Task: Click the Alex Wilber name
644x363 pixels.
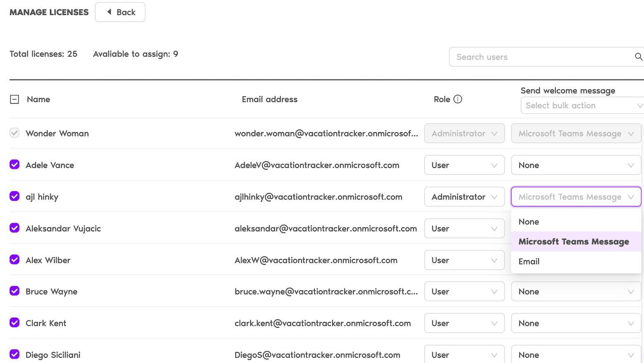Action: click(48, 260)
